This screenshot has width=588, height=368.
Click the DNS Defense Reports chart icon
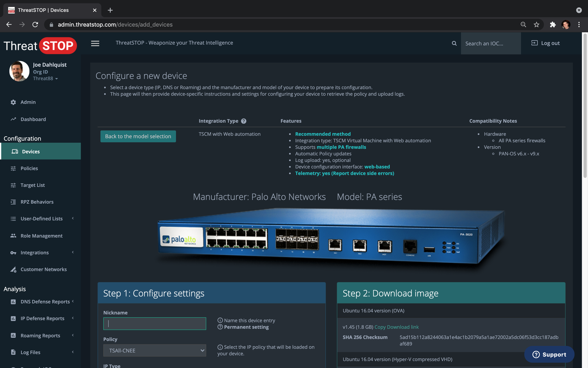coord(13,302)
